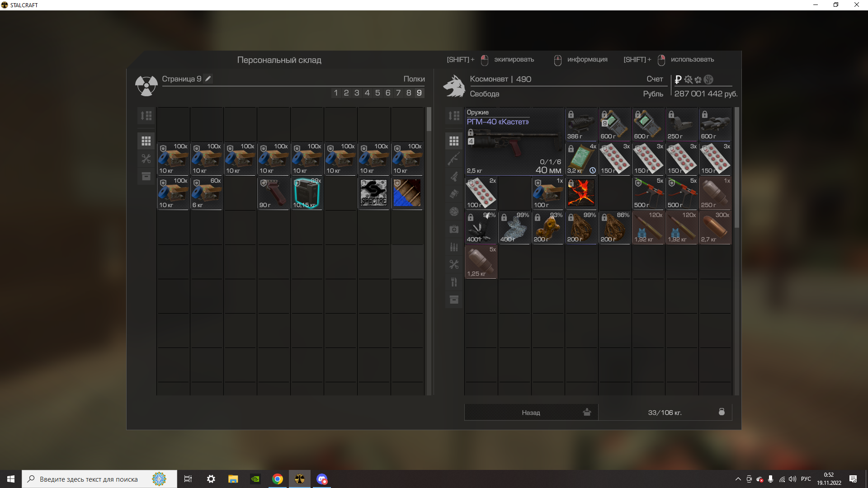Select the 2x pill blister 100 г
Screen dimensions: 868x488
(x=481, y=193)
